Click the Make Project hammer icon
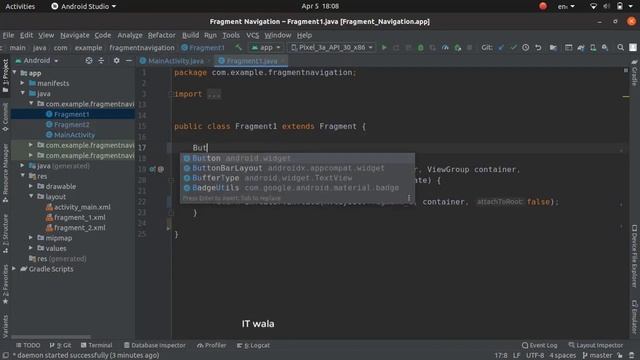The height and width of the screenshot is (360, 640). (238, 47)
